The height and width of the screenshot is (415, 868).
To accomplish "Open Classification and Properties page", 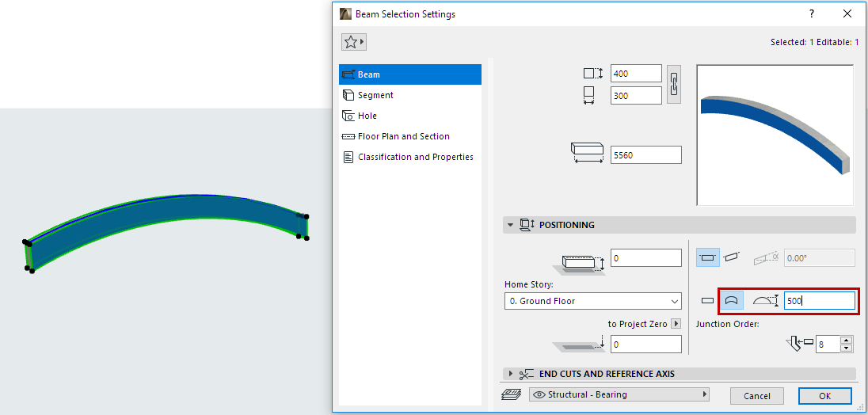I will [409, 157].
